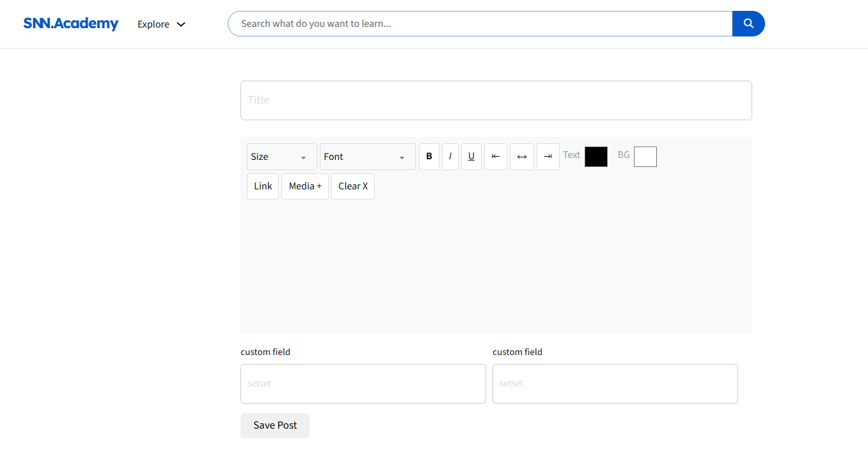Pick background color from white BG swatch
This screenshot has width=868, height=467.
(x=645, y=157)
